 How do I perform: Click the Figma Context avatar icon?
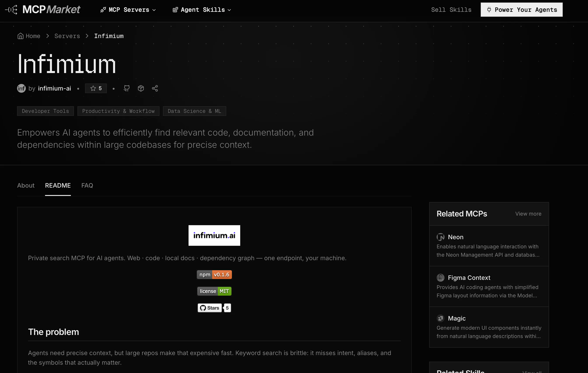pyautogui.click(x=441, y=277)
